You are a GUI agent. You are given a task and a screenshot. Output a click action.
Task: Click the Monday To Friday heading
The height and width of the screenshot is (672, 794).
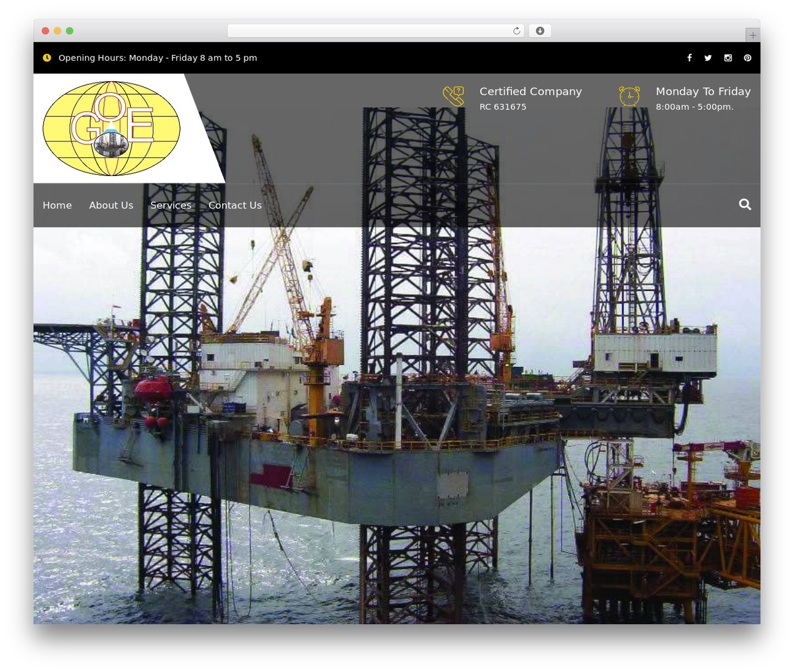click(703, 91)
